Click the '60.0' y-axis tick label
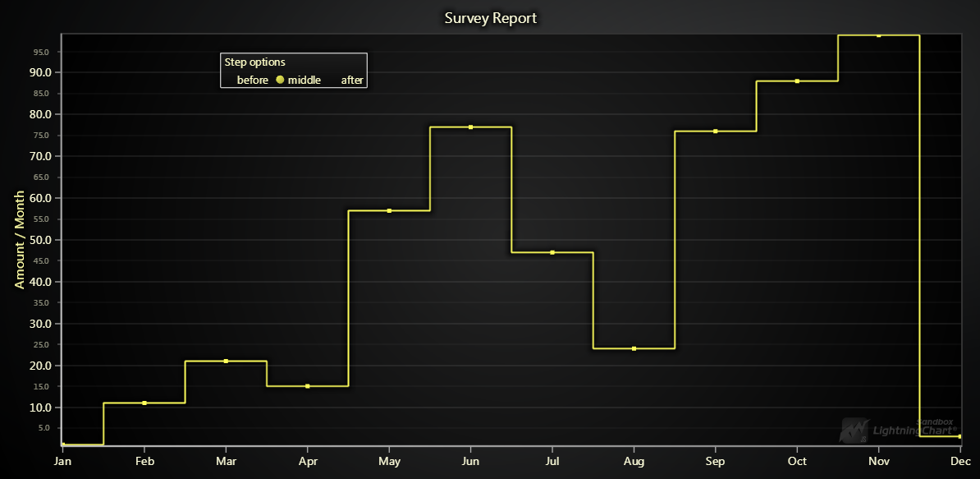 coord(39,198)
